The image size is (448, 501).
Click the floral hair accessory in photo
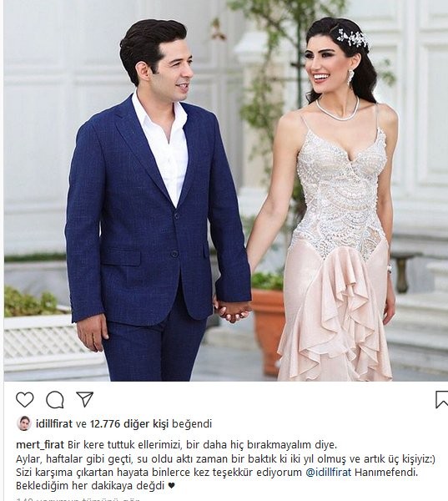(x=353, y=39)
